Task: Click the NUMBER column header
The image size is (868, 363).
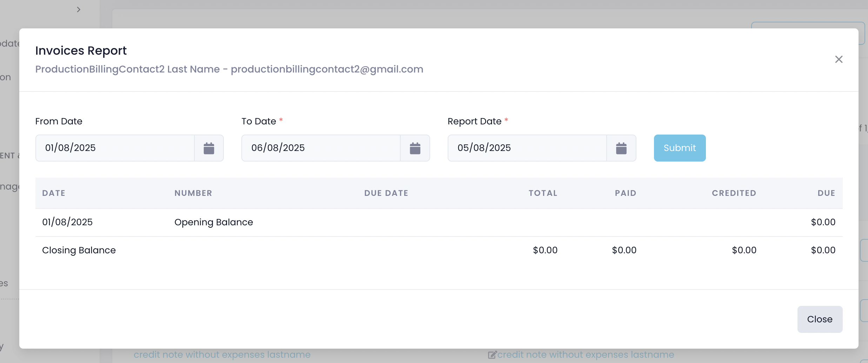Action: tap(193, 193)
